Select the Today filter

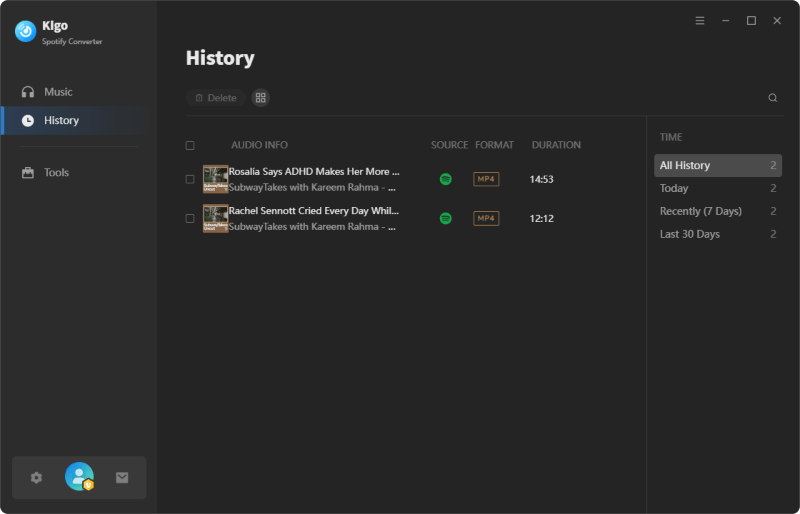coord(718,188)
